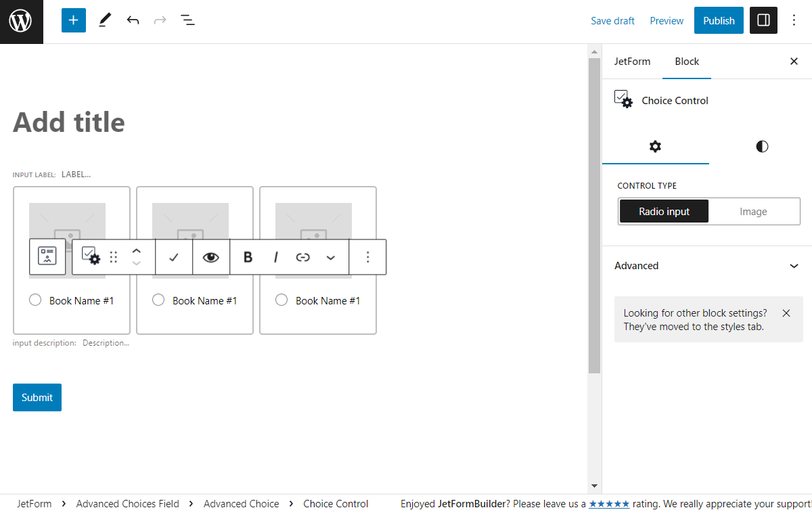The height and width of the screenshot is (510, 812).
Task: Select the pencil Tools icon
Action: pos(104,20)
